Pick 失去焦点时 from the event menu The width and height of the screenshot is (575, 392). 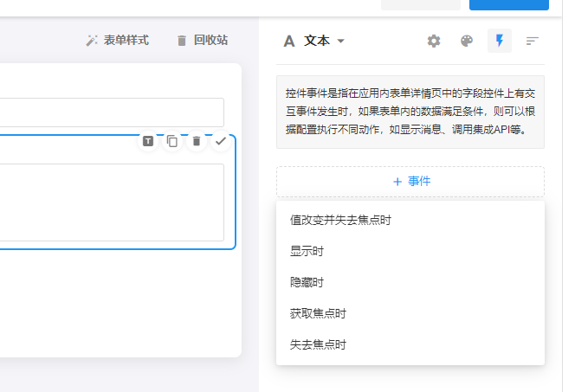pyautogui.click(x=318, y=344)
